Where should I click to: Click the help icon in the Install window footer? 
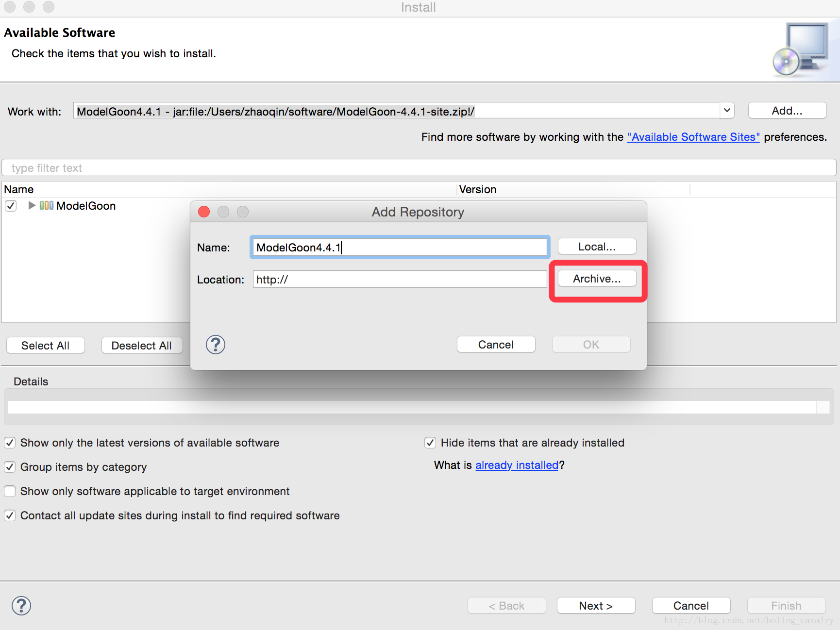(21, 606)
